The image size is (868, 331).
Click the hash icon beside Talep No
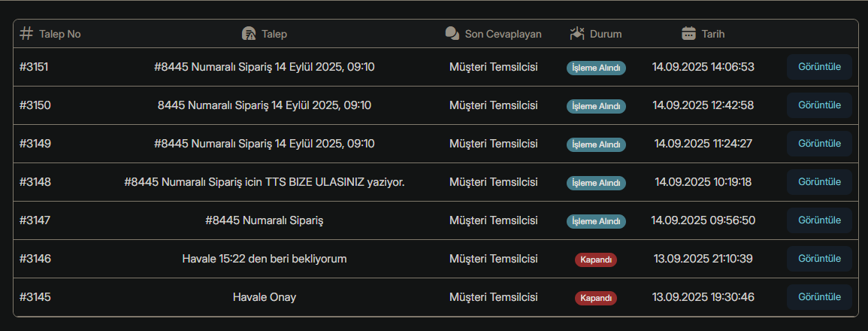click(26, 34)
